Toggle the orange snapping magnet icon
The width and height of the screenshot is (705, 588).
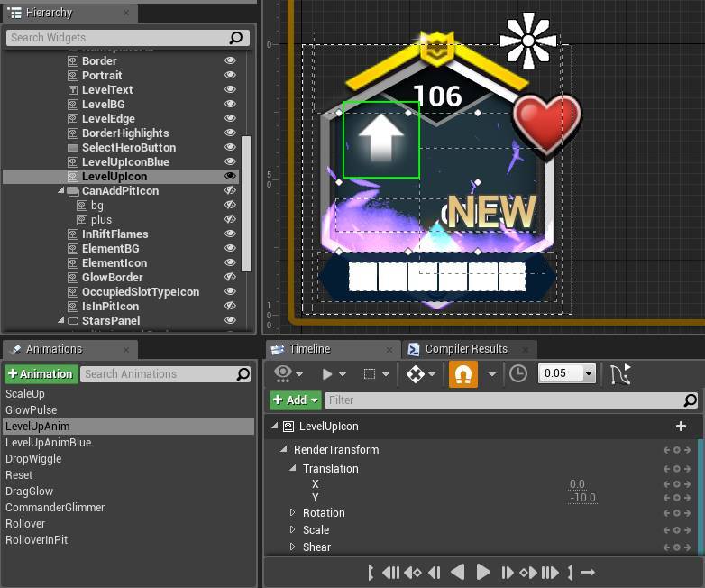click(463, 374)
